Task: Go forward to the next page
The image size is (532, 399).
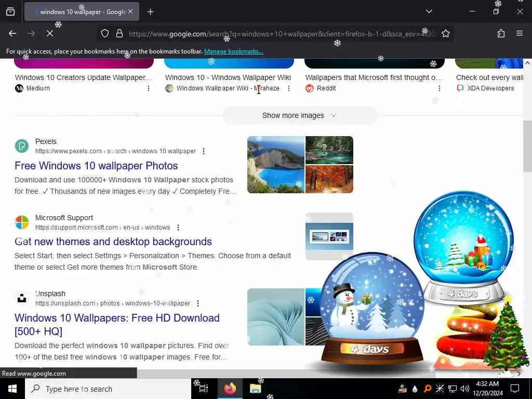Action: [x=31, y=33]
